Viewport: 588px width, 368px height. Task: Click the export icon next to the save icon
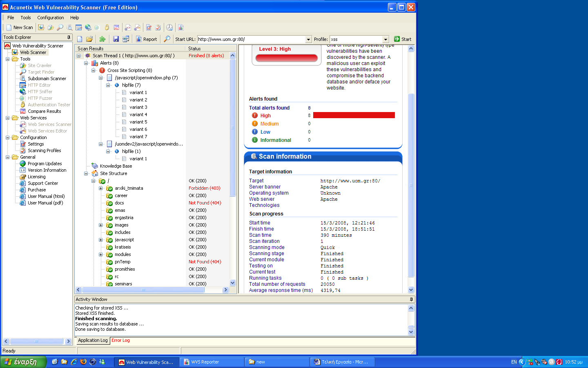[126, 39]
